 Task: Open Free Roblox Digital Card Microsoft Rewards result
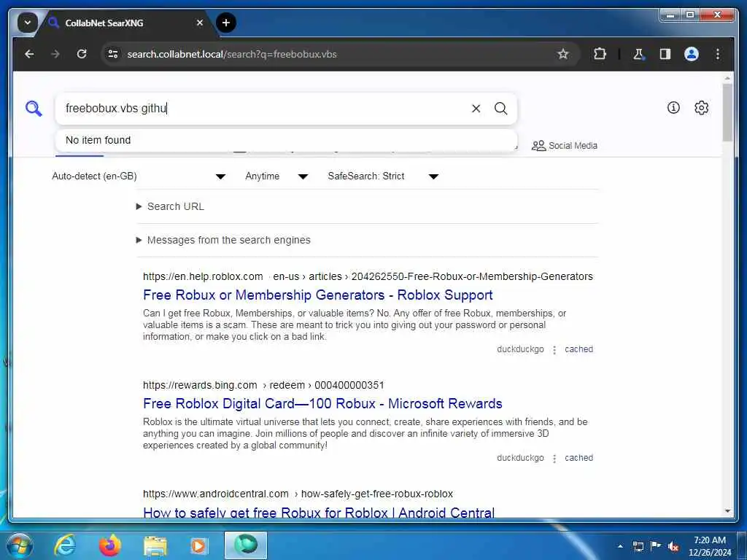coord(322,404)
